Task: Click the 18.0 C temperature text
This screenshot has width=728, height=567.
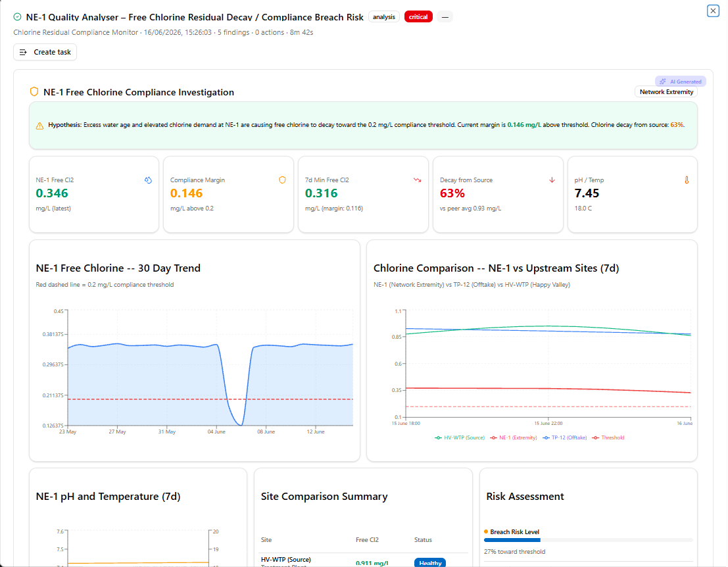Action: point(583,209)
